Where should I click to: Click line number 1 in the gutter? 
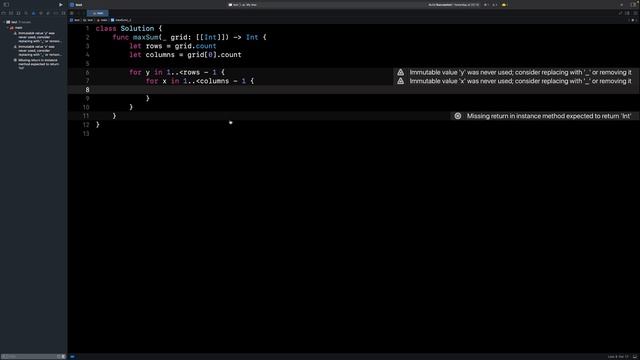[87, 29]
